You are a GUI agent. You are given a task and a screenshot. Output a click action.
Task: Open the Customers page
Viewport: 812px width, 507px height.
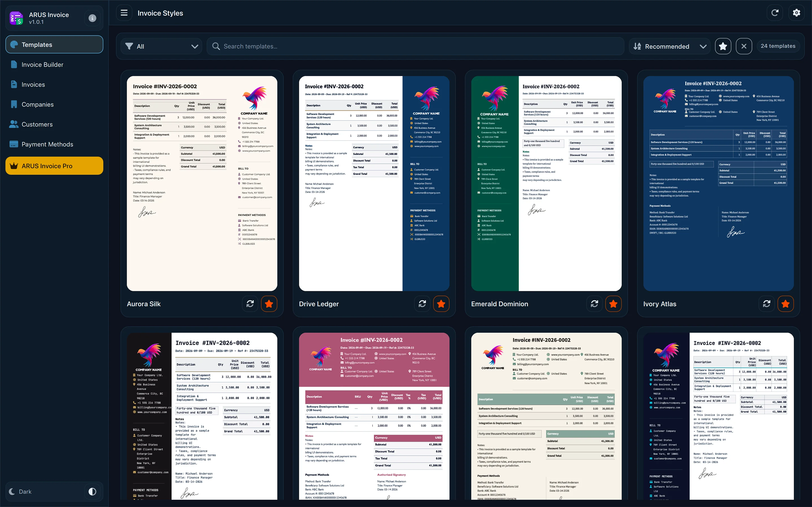[x=37, y=124]
